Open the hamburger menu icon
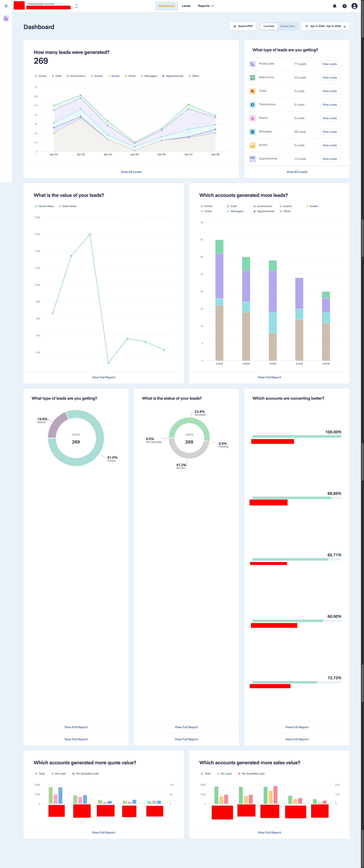 [x=6, y=6]
